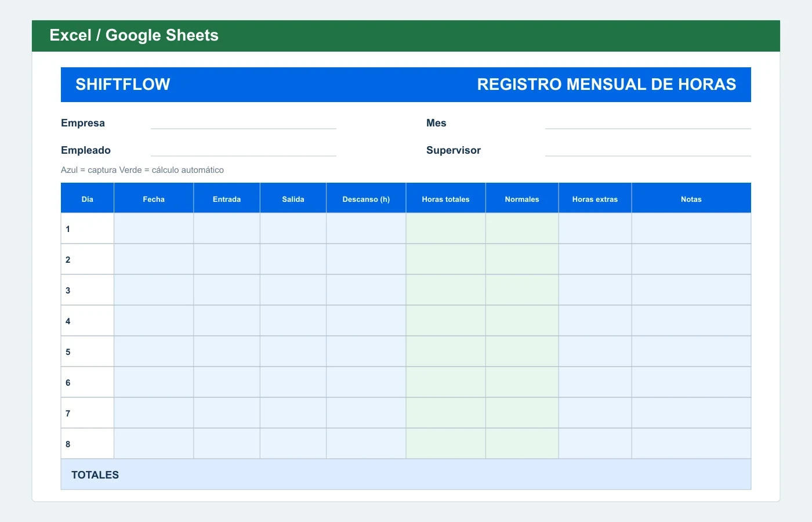Select the Horas extras column header
Viewport: 812px width, 522px height.
595,198
